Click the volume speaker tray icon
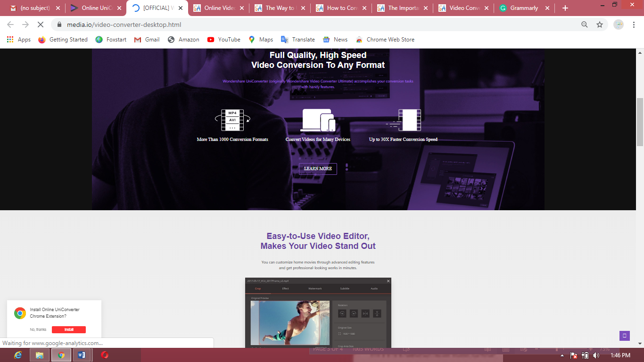644x362 pixels. click(596, 355)
